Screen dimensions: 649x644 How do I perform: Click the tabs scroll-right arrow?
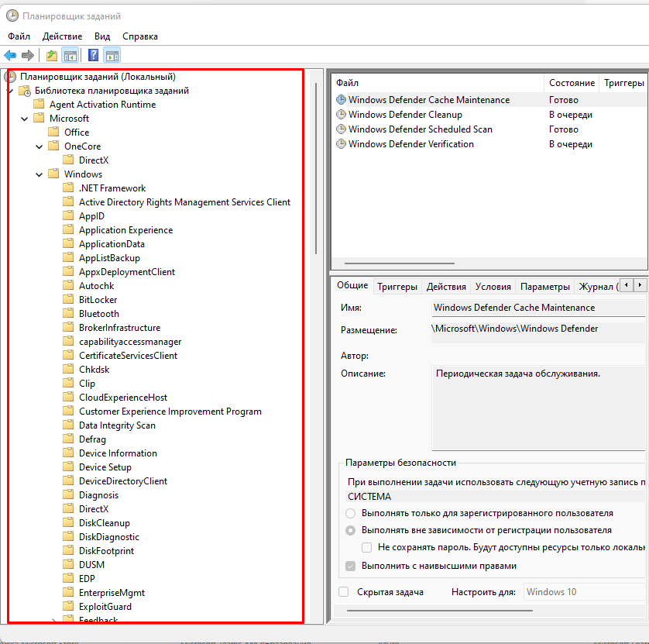(640, 285)
